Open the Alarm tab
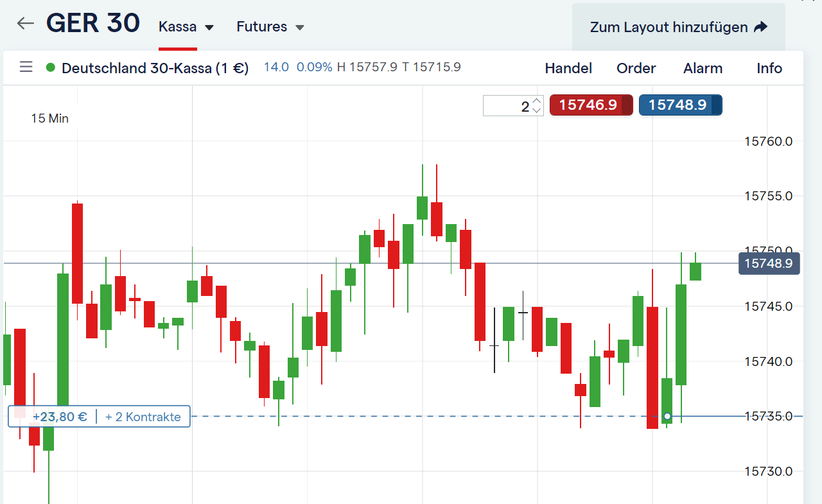822x504 pixels. click(x=703, y=68)
